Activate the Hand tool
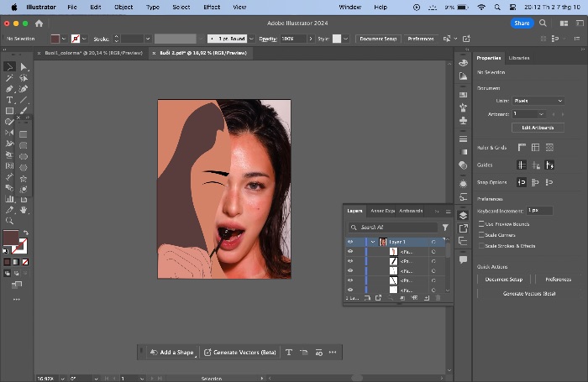Viewport: 588px width, 382px height. [x=24, y=210]
